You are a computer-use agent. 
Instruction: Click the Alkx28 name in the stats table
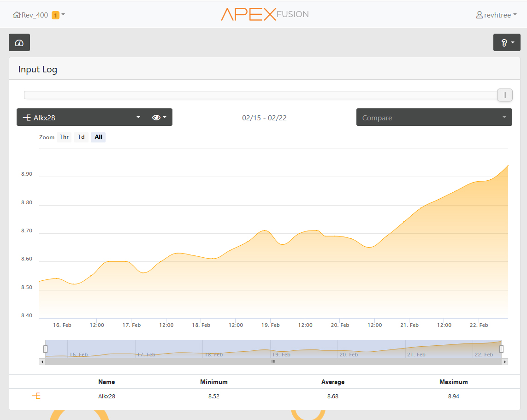107,396
